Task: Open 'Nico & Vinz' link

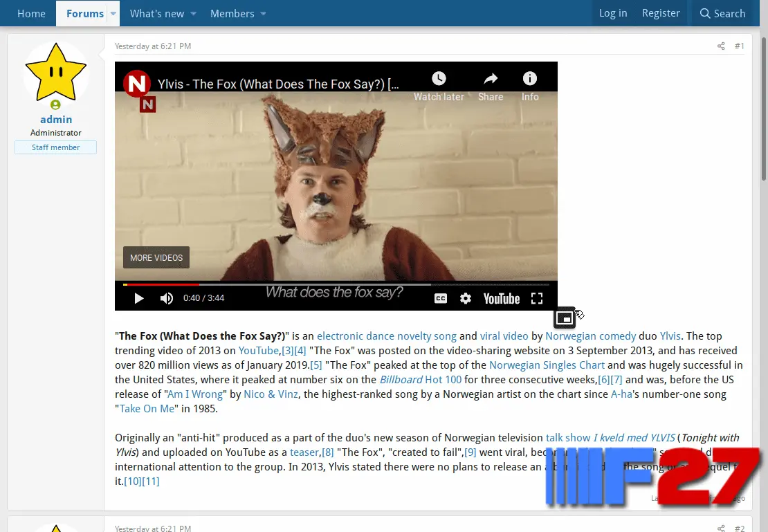Action: (271, 394)
